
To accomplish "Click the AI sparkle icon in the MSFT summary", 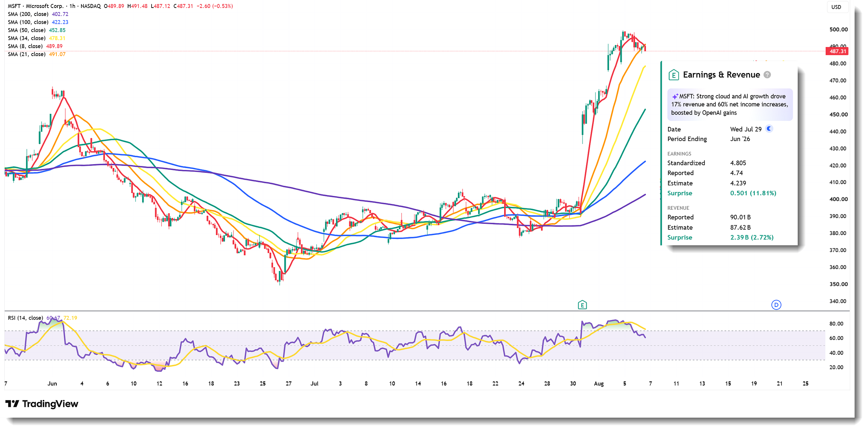I will point(675,97).
